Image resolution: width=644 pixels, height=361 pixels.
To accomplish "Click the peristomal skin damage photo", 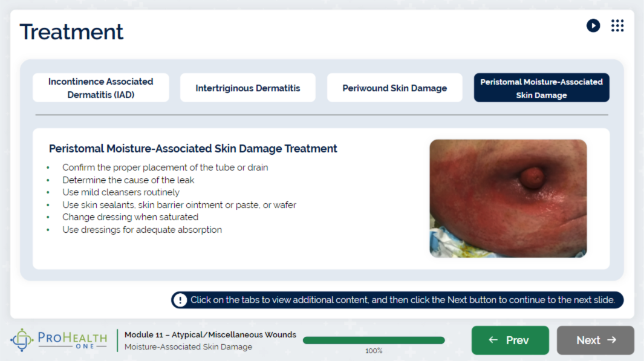I will pos(508,198).
